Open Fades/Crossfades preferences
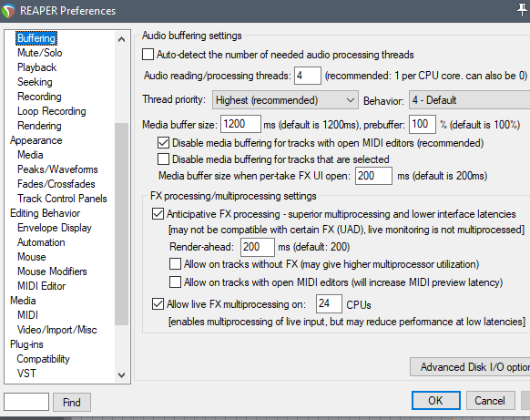The height and width of the screenshot is (420, 530). click(56, 184)
